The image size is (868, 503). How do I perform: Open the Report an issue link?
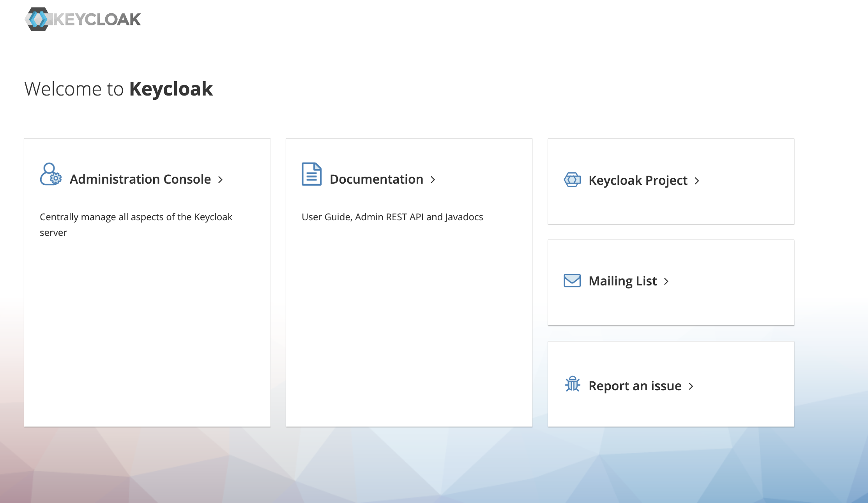[x=635, y=386]
